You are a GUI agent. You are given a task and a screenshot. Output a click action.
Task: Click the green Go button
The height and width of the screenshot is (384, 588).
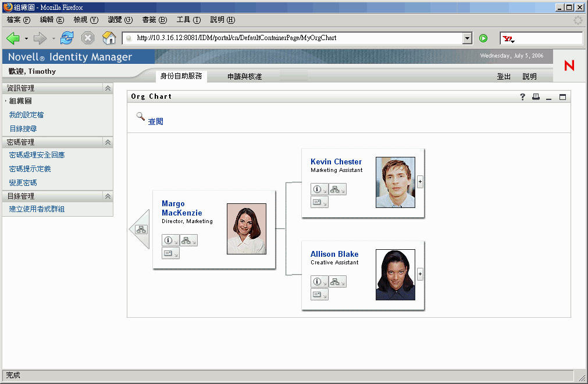tap(483, 38)
